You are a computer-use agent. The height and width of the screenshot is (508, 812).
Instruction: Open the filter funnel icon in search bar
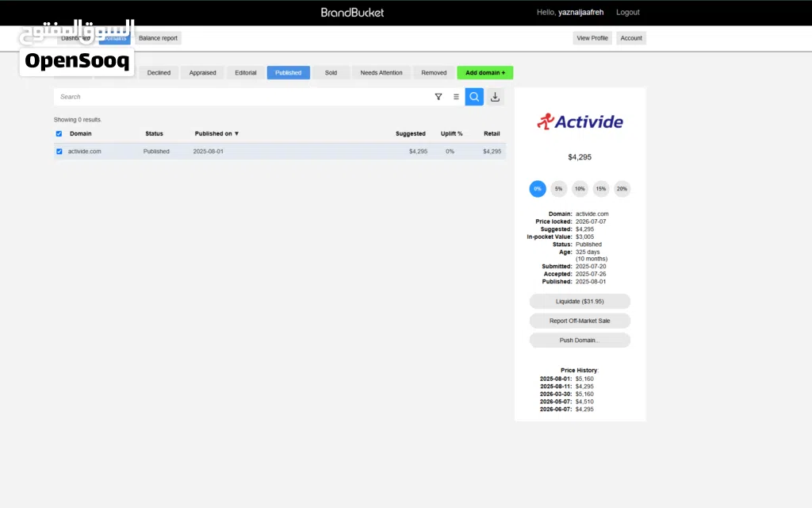point(438,97)
